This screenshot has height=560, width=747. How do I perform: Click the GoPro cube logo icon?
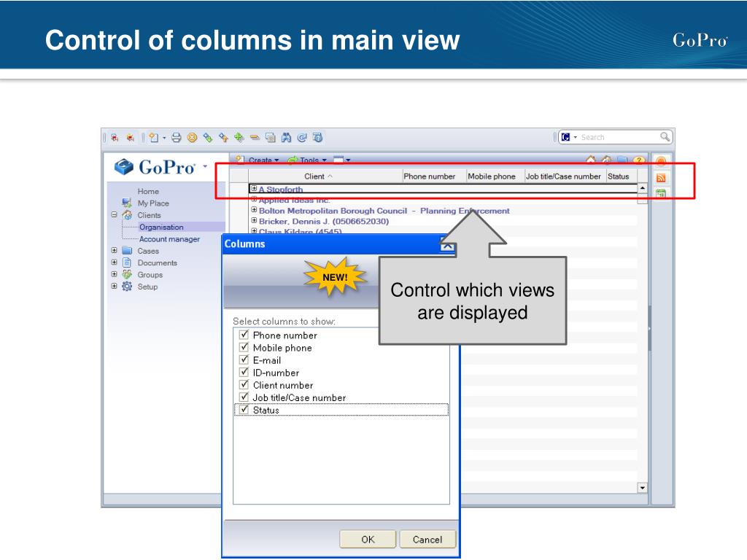coord(124,167)
